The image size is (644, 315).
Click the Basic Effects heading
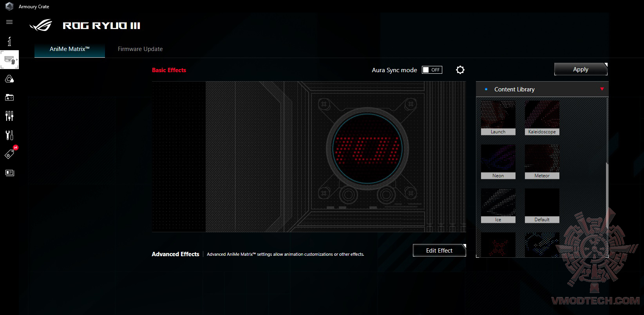pos(169,70)
